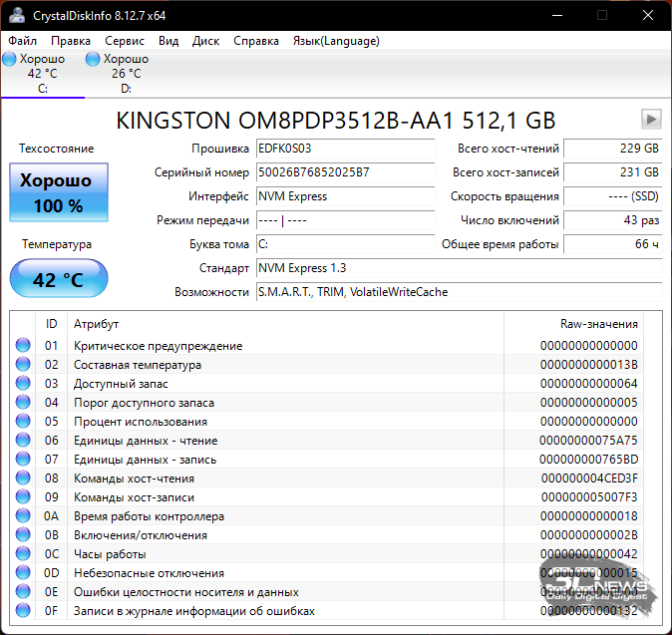The image size is (672, 635).
Task: Click the ID cell 0A
Action: click(x=52, y=516)
